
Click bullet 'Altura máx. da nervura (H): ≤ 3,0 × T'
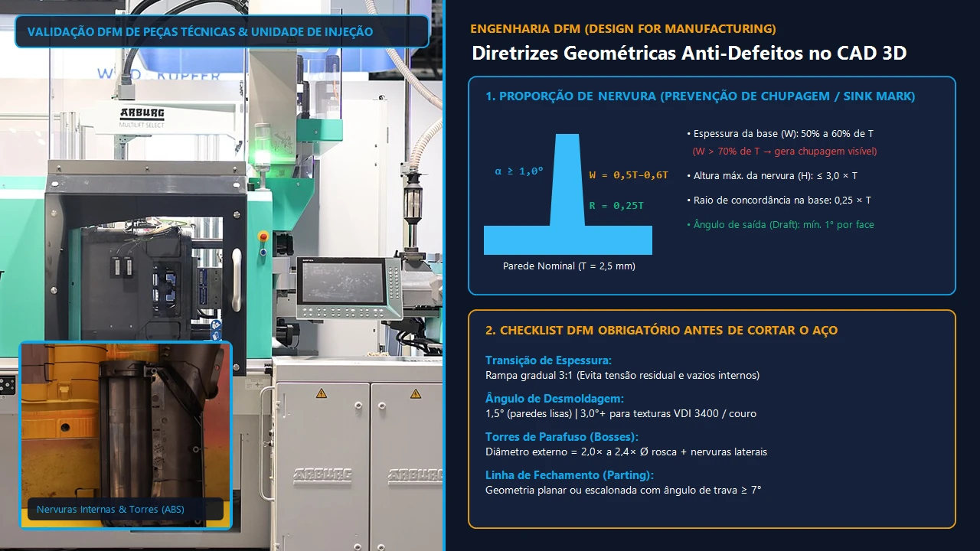point(772,176)
